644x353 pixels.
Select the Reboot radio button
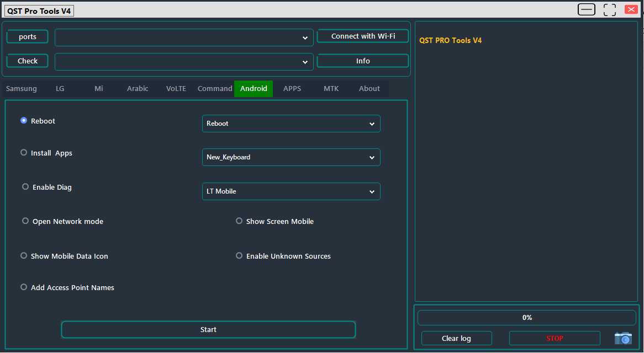[x=23, y=120]
